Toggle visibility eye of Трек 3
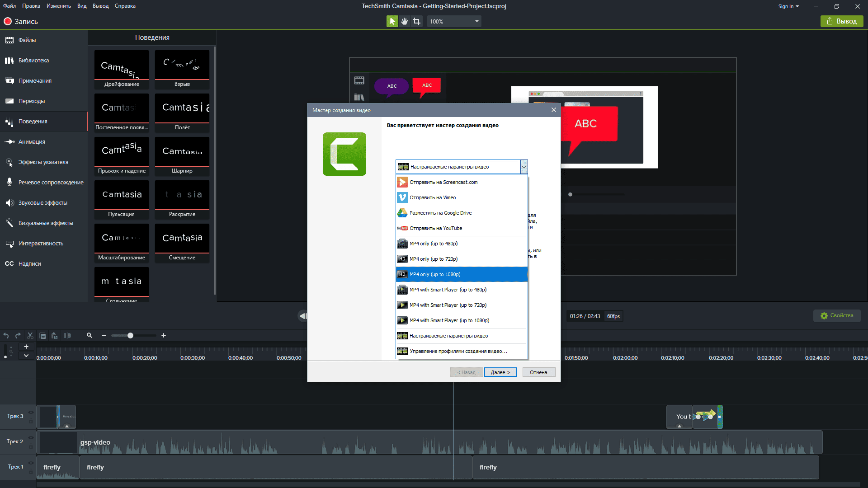The height and width of the screenshot is (488, 868). pos(31,412)
